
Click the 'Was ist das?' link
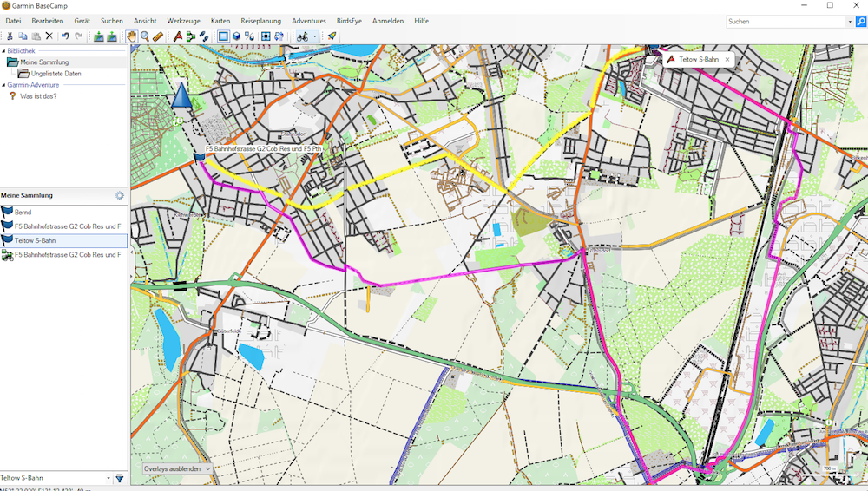pos(38,96)
